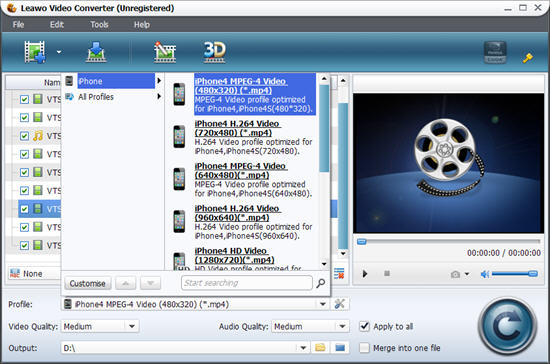Uncheck the last VTS file checkbox
The image size is (550, 364).
click(24, 245)
